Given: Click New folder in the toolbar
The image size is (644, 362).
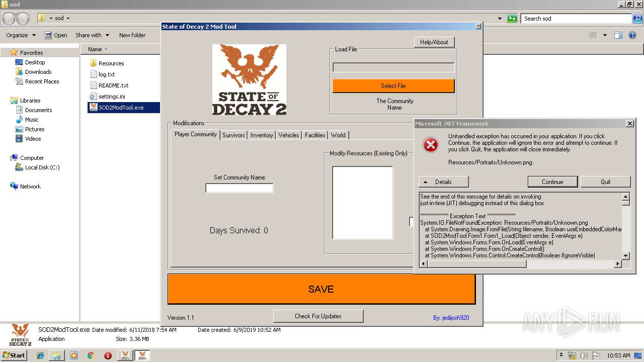Looking at the screenshot, I should click(132, 35).
